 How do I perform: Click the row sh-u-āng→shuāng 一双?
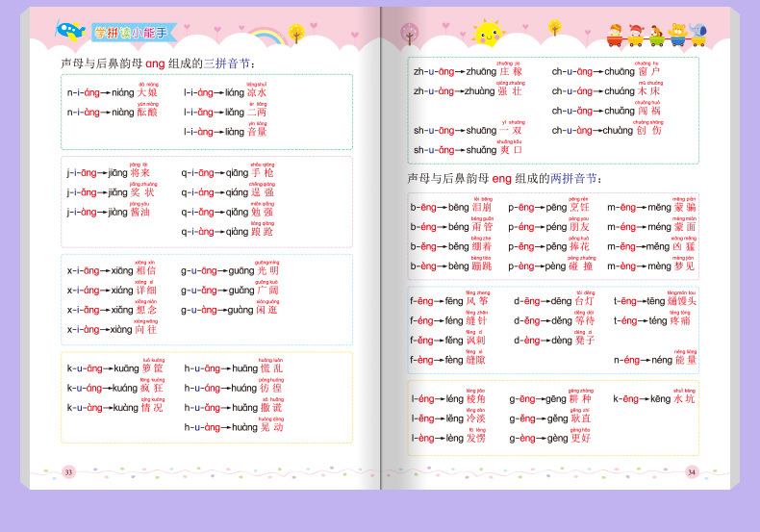point(469,128)
